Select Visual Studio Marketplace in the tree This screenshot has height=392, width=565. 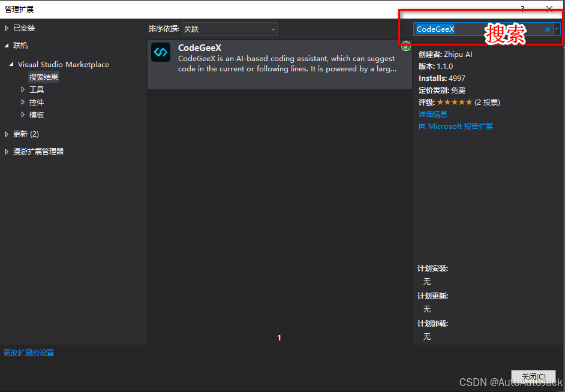pos(64,64)
